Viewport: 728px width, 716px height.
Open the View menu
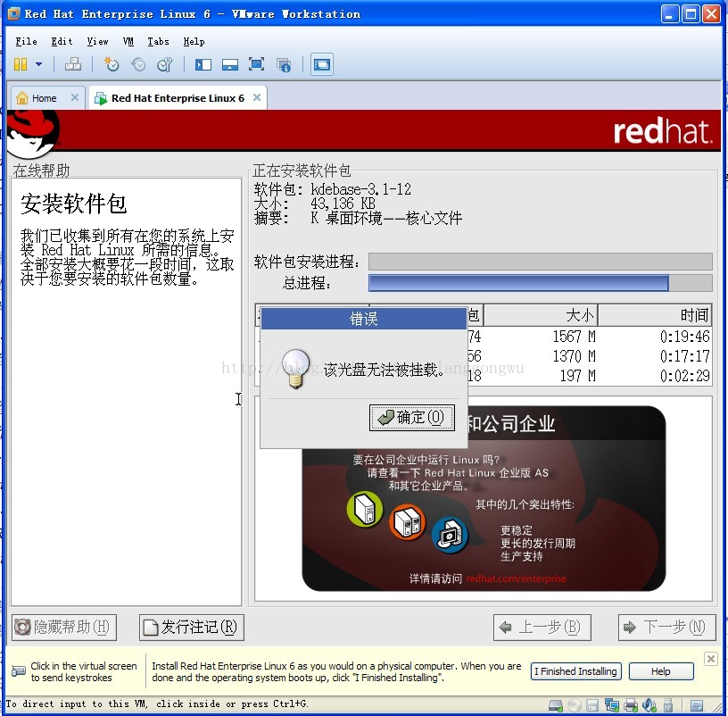pyautogui.click(x=97, y=41)
